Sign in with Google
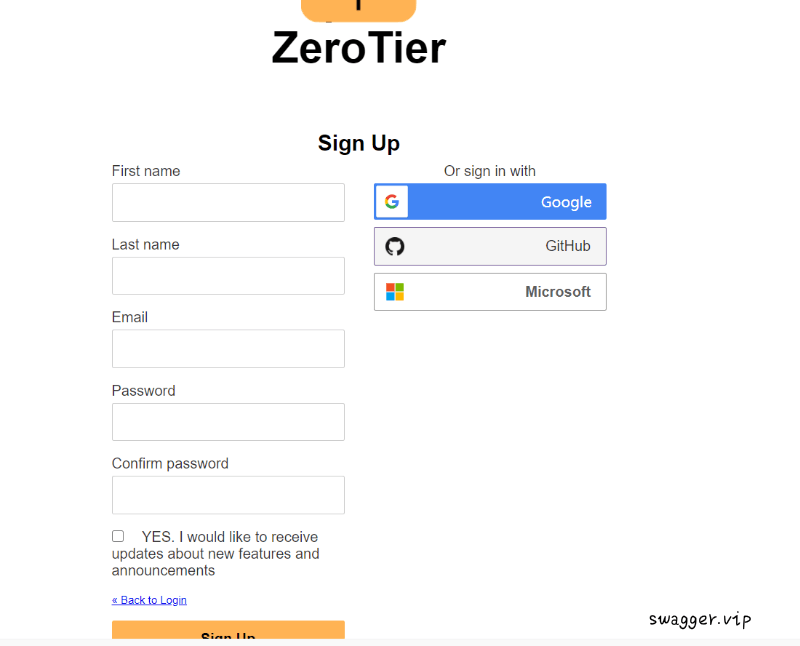This screenshot has width=800, height=646. [490, 201]
